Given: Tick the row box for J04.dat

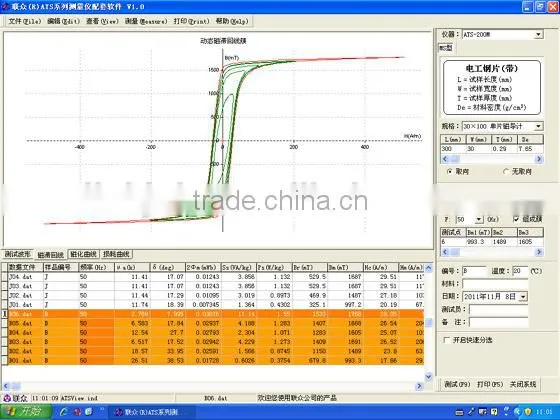Looking at the screenshot, I should coord(4,277).
